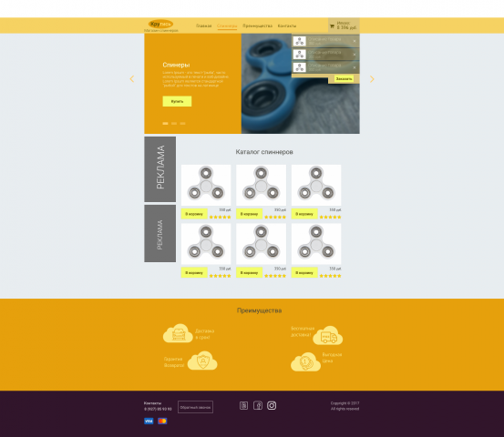504x437 pixels.
Task: Add first row middle spinner to cart
Action: tap(250, 214)
